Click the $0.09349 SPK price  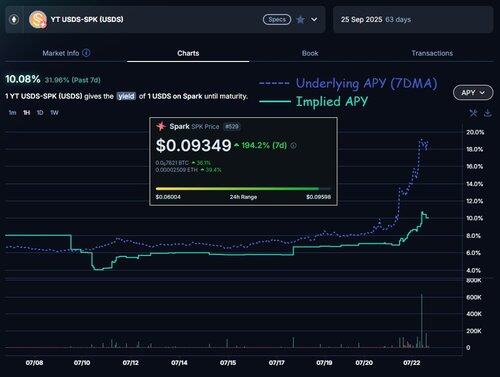[x=193, y=146]
